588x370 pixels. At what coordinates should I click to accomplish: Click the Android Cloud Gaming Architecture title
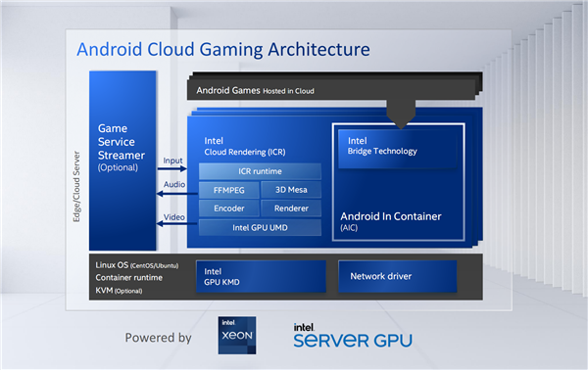point(223,50)
